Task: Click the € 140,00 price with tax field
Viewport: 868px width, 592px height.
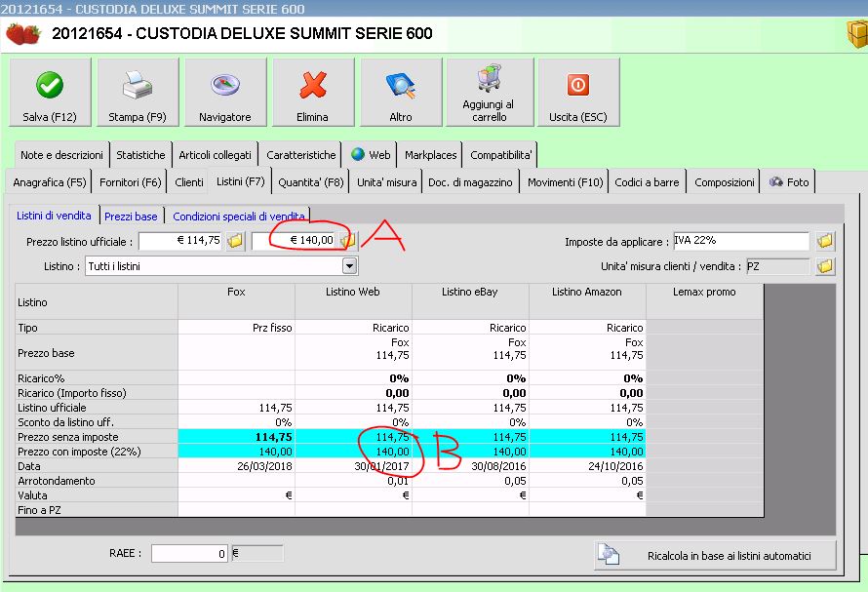Action: [296, 240]
